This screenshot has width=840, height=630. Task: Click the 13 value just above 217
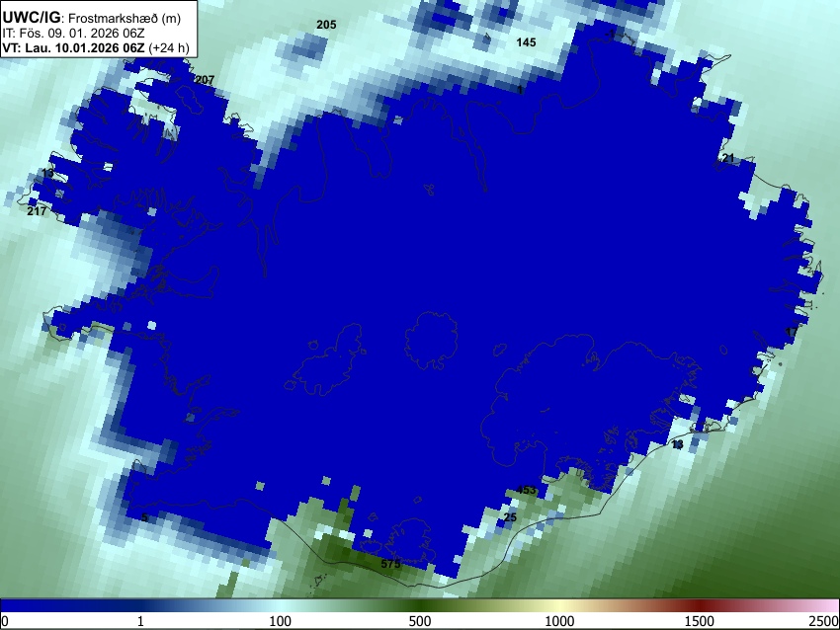[47, 173]
